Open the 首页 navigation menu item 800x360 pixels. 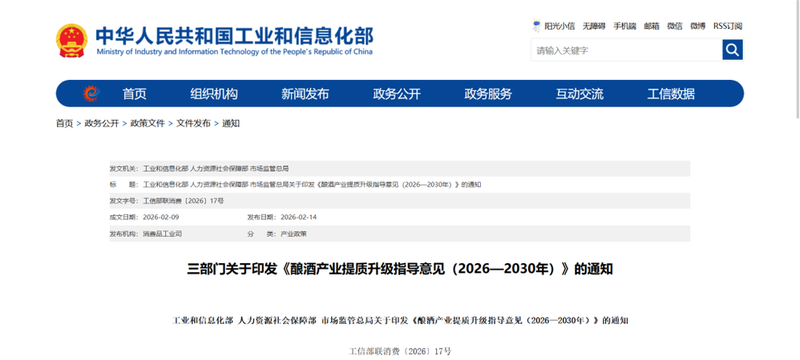tap(134, 94)
